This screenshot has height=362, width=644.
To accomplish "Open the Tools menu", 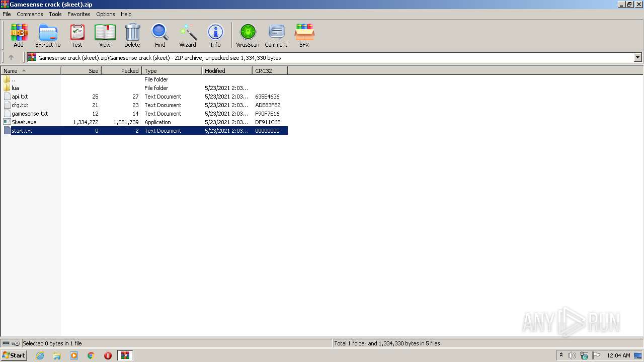I will coord(55,14).
